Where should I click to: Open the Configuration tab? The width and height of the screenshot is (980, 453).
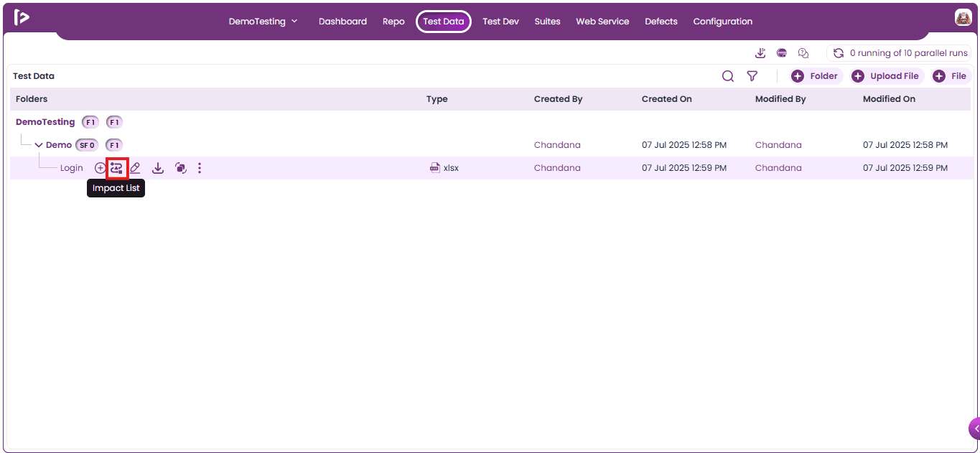coord(723,22)
